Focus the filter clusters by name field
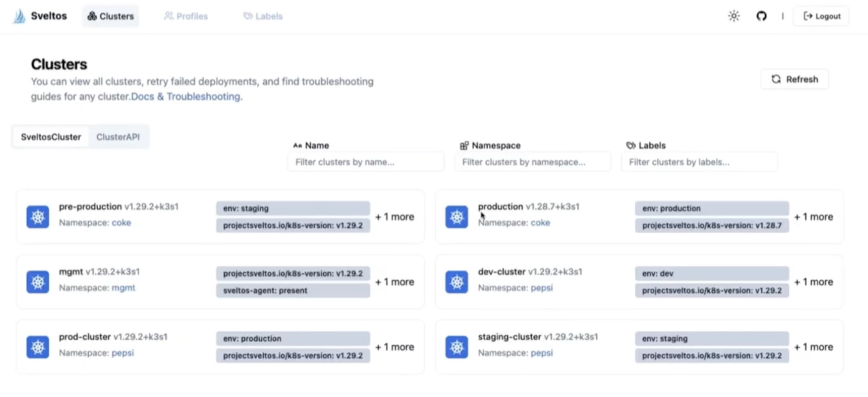The height and width of the screenshot is (397, 868). pyautogui.click(x=366, y=162)
